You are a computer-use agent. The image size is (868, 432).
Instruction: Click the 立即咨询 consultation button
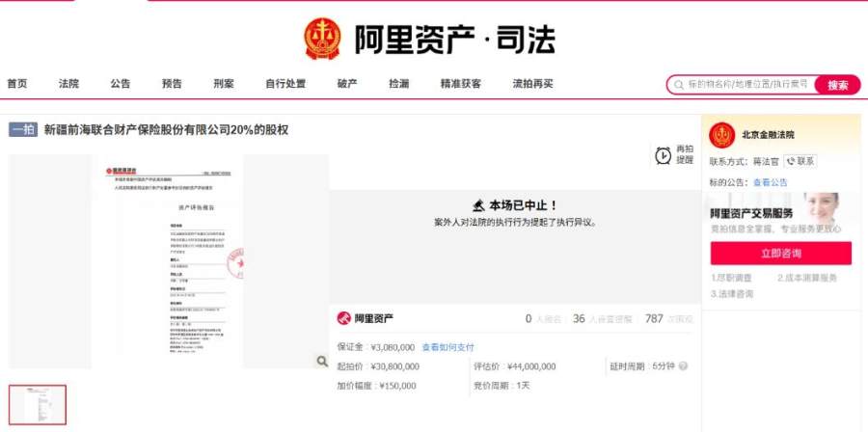click(x=780, y=254)
